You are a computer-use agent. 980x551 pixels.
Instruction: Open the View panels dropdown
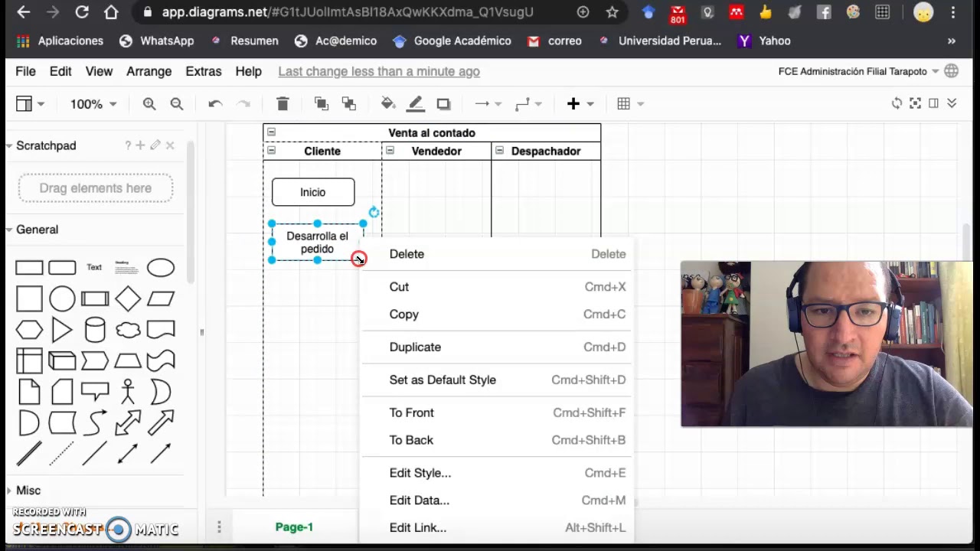(x=31, y=104)
